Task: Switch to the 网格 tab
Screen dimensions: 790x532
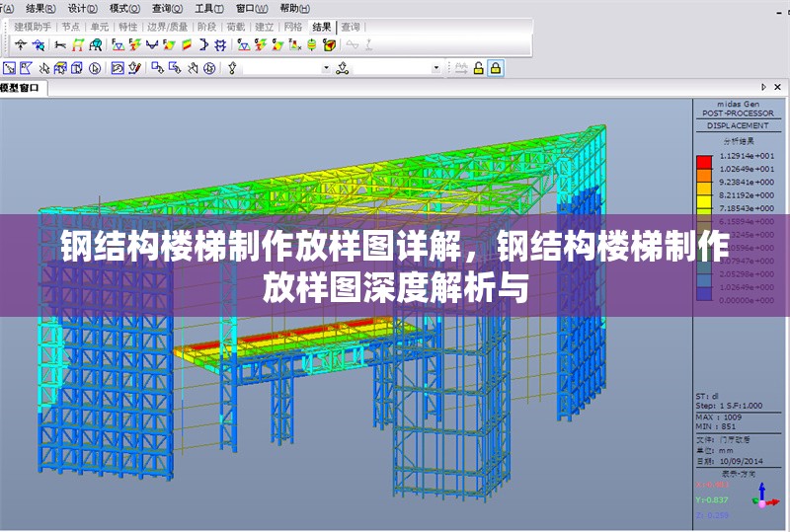Action: click(x=292, y=27)
